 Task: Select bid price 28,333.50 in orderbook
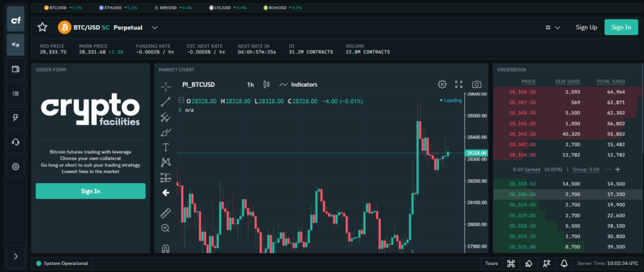point(523,184)
